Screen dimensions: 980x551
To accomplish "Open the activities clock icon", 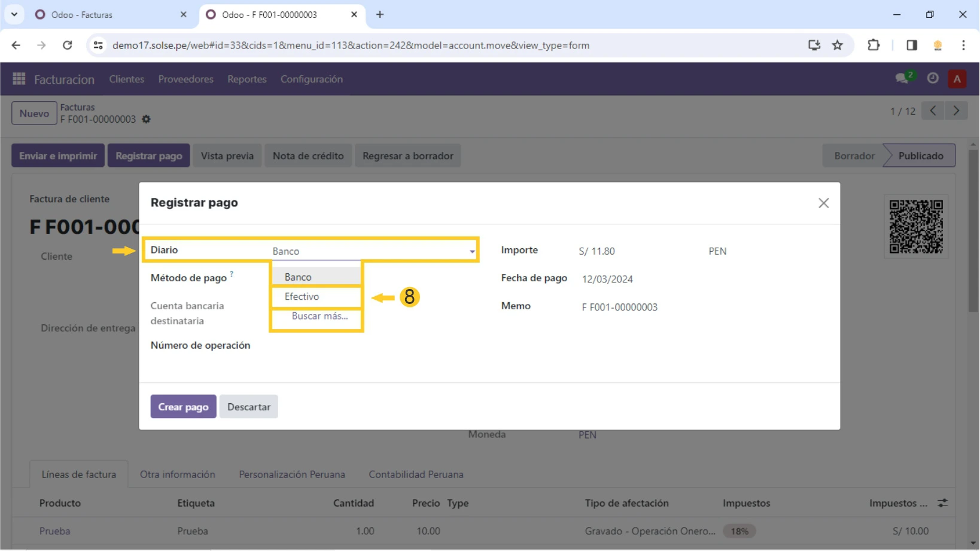I will (932, 78).
